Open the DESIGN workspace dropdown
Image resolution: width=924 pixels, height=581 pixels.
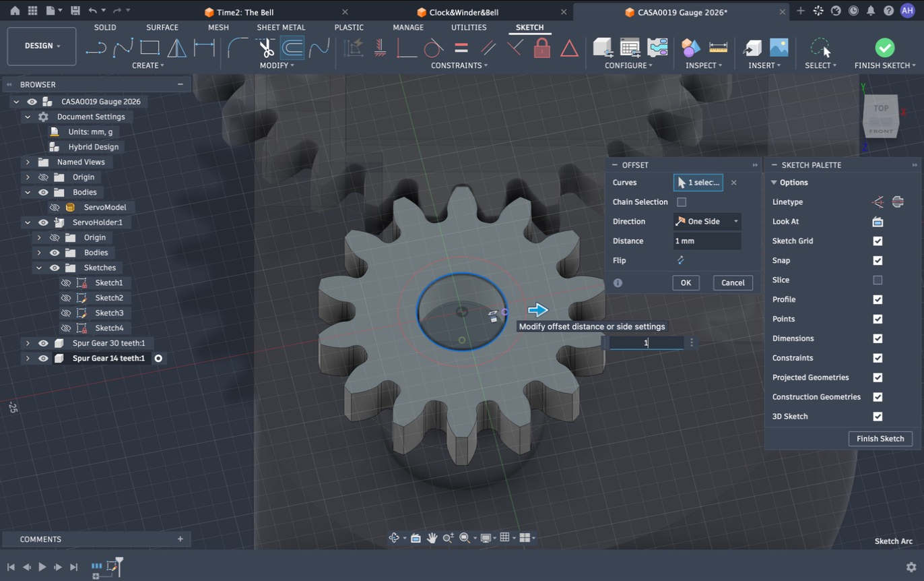pyautogui.click(x=42, y=46)
